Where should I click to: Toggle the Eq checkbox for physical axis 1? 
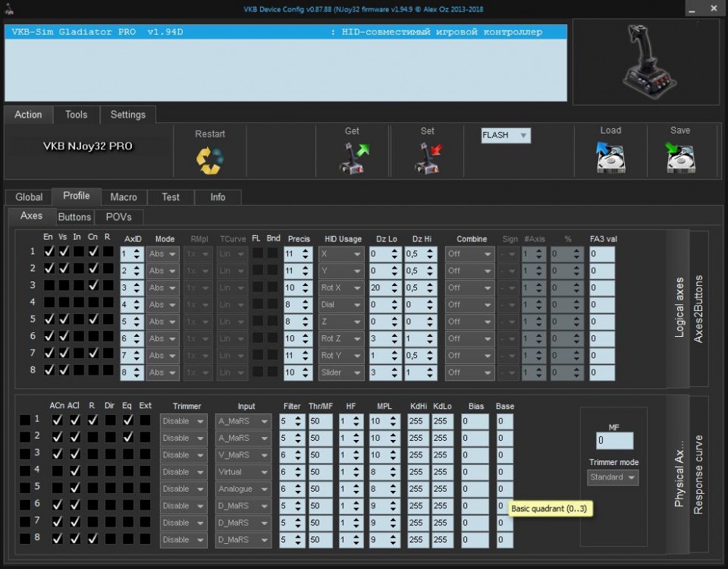[x=127, y=420]
